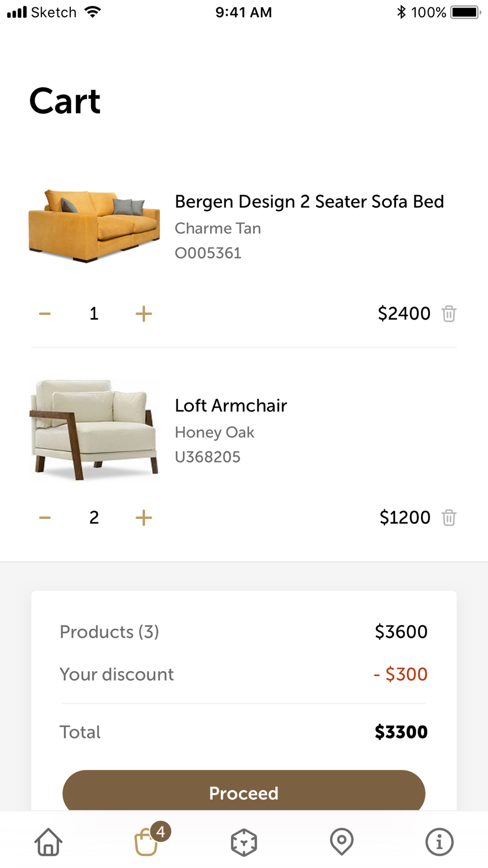Tap the Bergen Design 2 Seater Sofa Bed title
This screenshot has width=488, height=868.
click(309, 202)
